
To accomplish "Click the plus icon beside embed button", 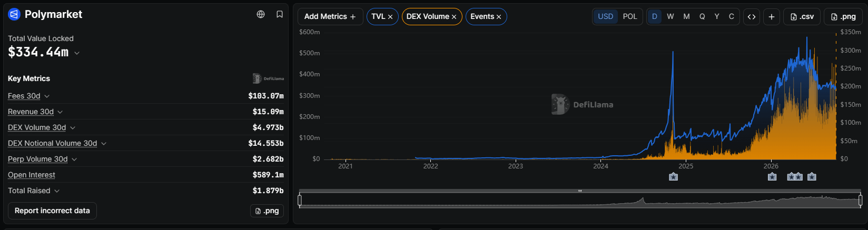I will [x=771, y=17].
